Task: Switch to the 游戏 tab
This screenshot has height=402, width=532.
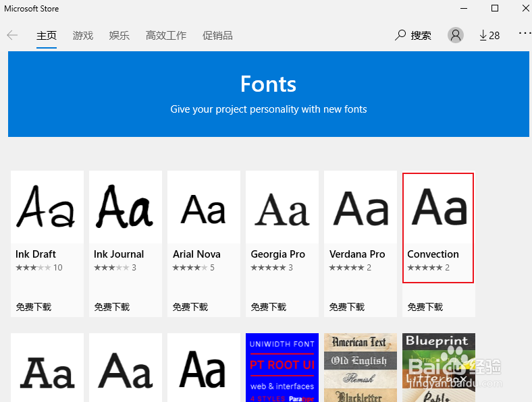Action: [x=83, y=36]
